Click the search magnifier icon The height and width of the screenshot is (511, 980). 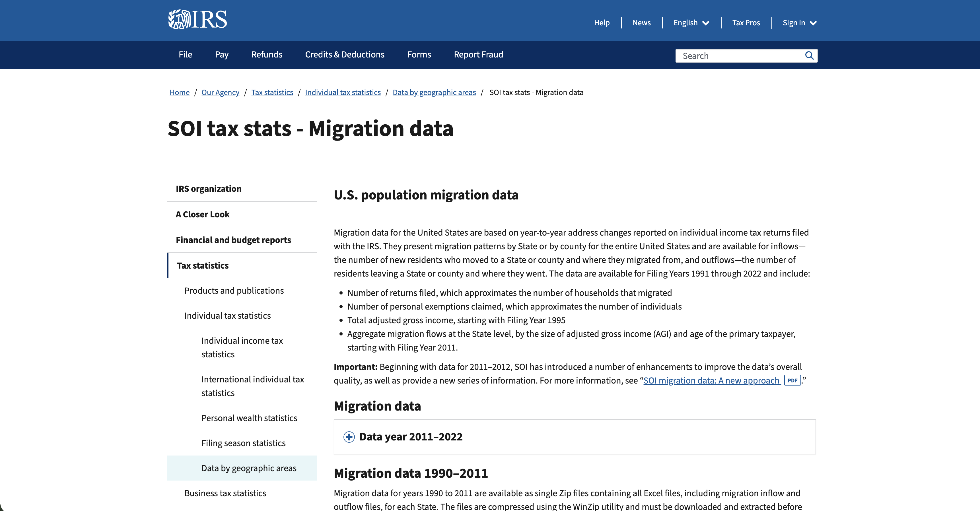click(x=809, y=55)
